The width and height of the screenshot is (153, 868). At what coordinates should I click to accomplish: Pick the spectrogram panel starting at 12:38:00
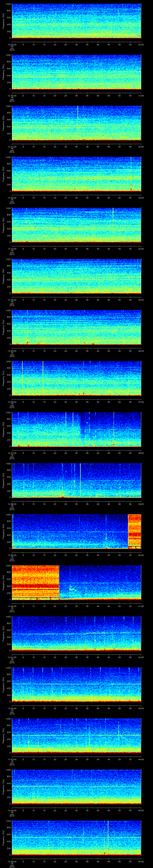(x=76, y=481)
